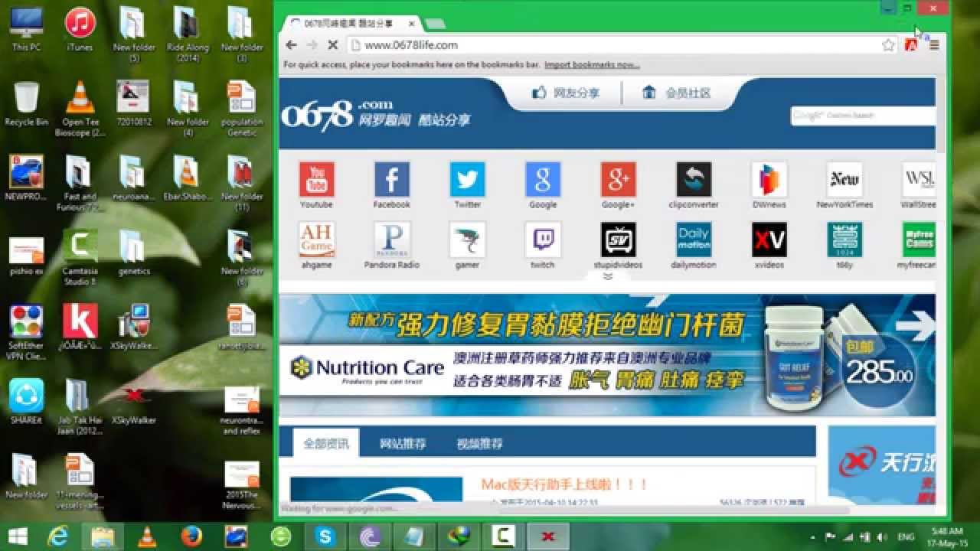Open iTunes desktop icon

tap(80, 28)
